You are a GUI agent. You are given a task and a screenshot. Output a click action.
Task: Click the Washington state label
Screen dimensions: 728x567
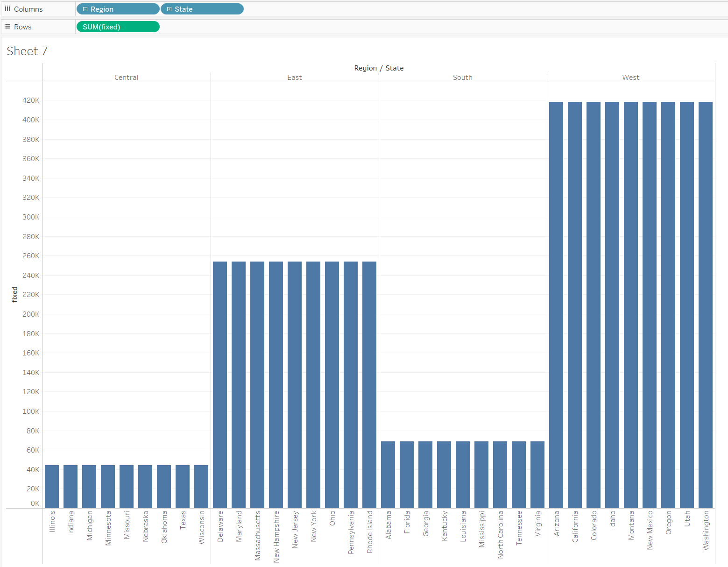706,530
